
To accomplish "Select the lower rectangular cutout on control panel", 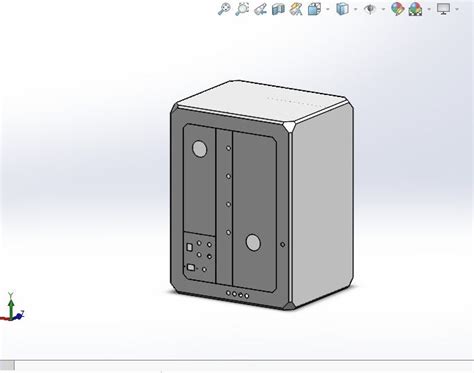I will (191, 267).
